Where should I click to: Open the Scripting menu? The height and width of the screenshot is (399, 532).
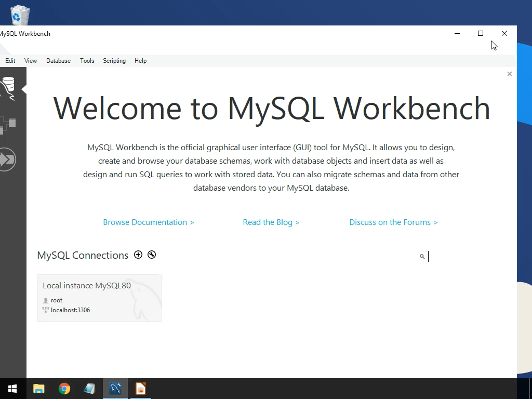point(114,61)
